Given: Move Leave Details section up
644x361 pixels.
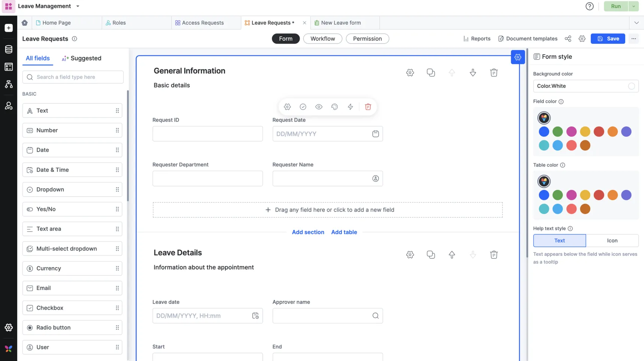Looking at the screenshot, I should [x=452, y=255].
